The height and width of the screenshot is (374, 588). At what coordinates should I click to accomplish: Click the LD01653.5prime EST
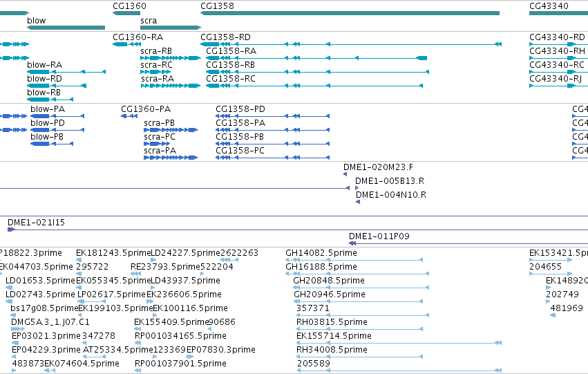(x=9, y=288)
